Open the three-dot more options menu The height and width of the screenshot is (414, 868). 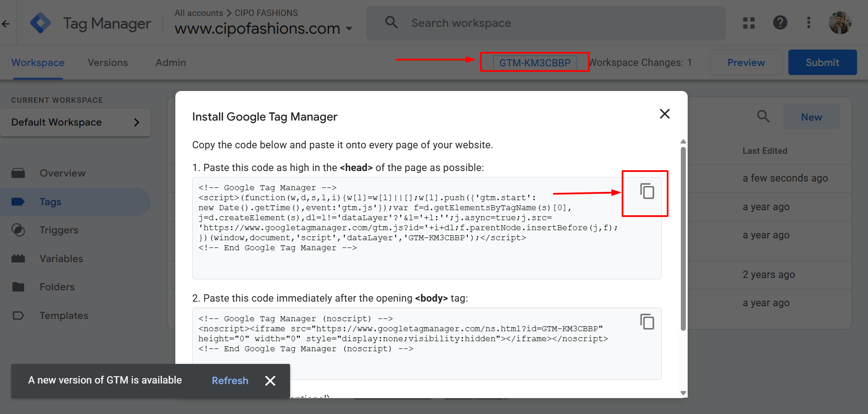pyautogui.click(x=809, y=23)
